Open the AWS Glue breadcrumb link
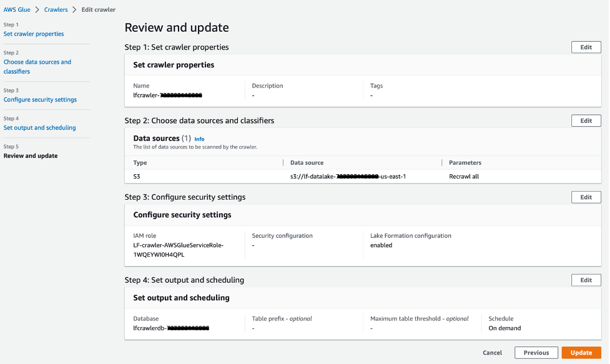610x364 pixels. 17,10
